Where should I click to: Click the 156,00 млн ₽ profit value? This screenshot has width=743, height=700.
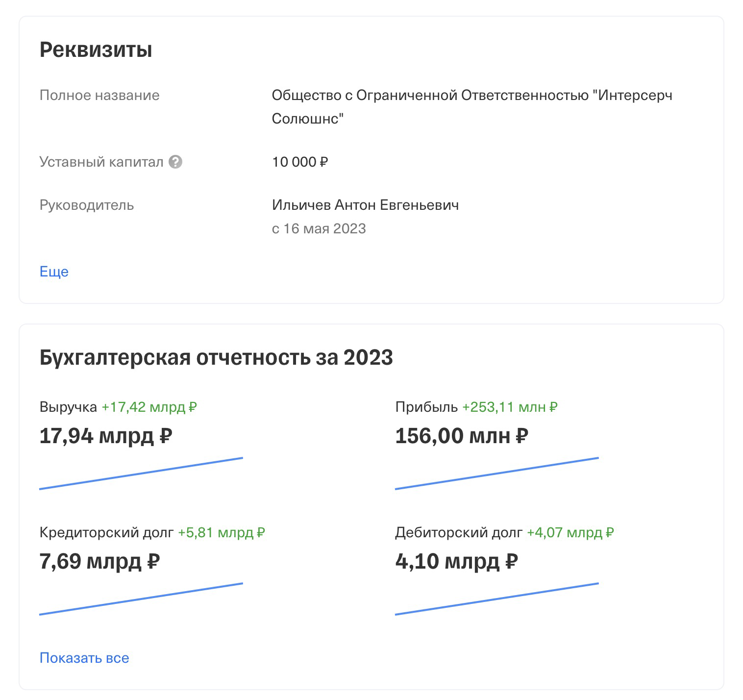(462, 436)
